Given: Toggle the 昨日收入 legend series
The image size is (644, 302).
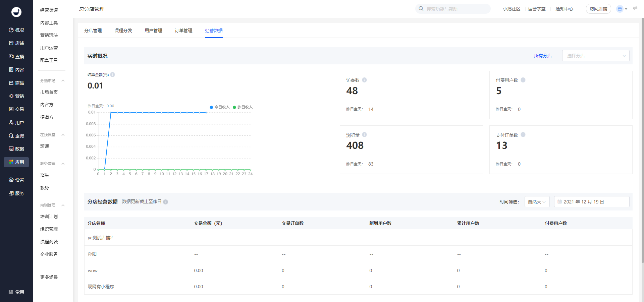Looking at the screenshot, I should tap(243, 107).
